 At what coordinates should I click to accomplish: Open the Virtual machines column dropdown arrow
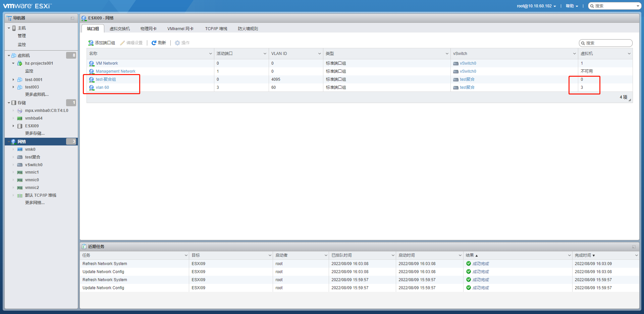[x=629, y=54]
